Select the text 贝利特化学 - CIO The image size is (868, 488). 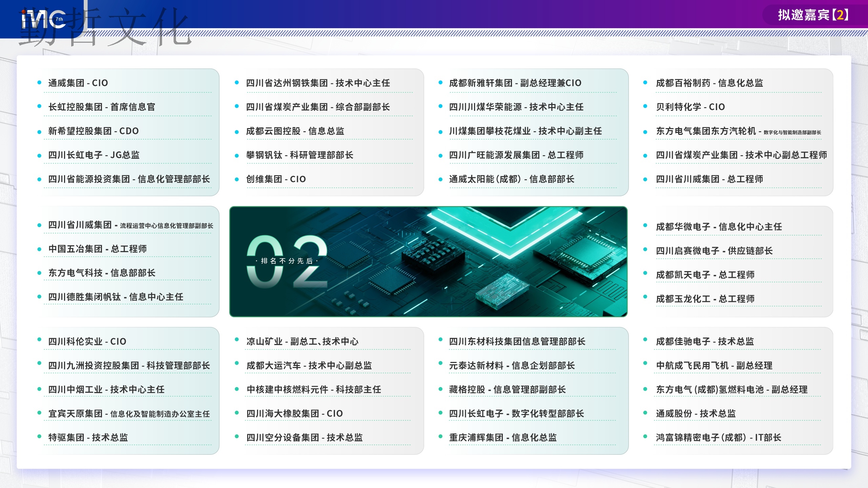[690, 107]
